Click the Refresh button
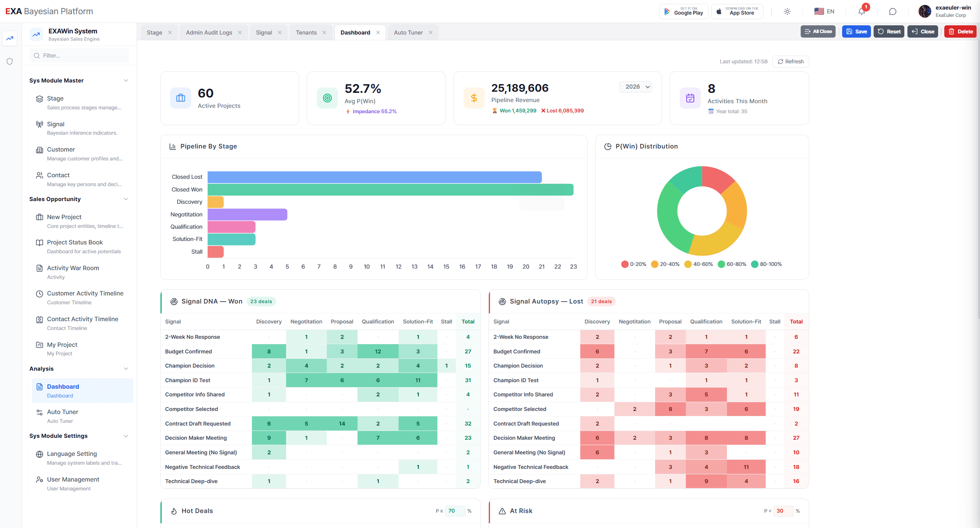 tap(790, 61)
